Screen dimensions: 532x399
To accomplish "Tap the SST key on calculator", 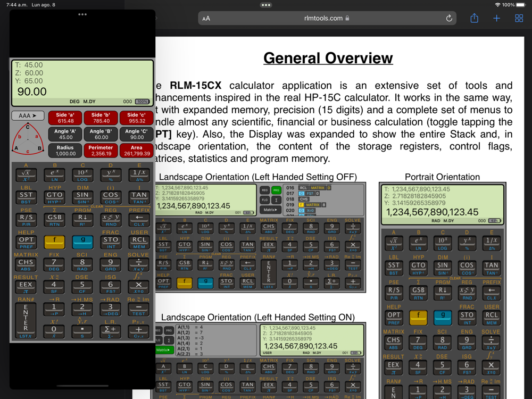I will (26, 197).
